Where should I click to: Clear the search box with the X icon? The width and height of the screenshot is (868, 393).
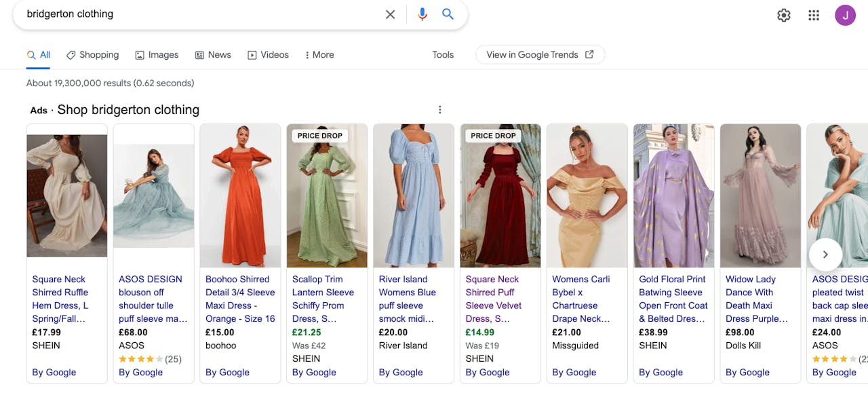point(390,14)
